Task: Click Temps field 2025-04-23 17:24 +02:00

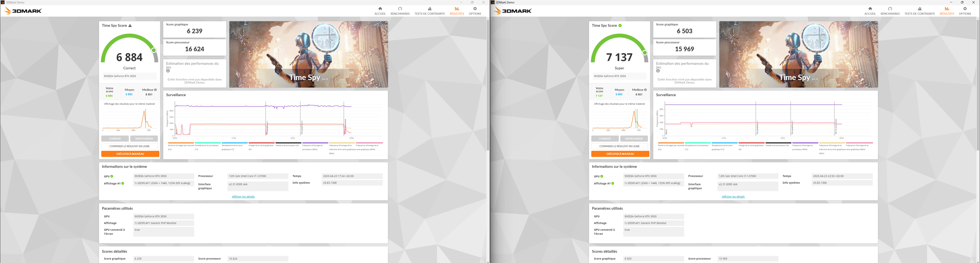Action: click(x=352, y=176)
